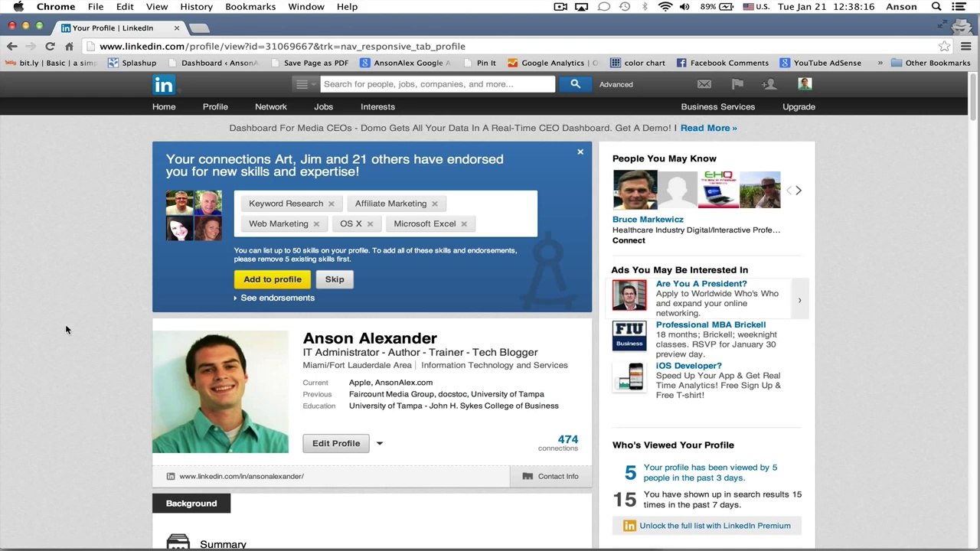
Task: Open the Network nav item
Action: pos(271,106)
